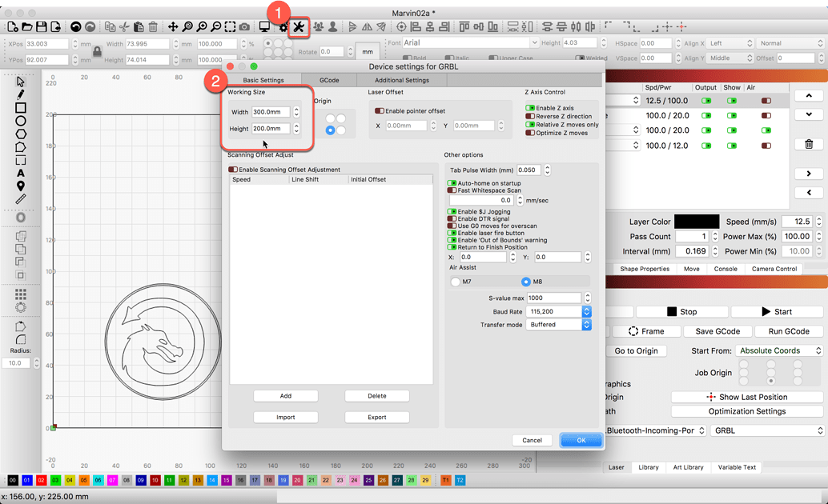Click the Save GCode button
The image size is (828, 504).
[717, 331]
